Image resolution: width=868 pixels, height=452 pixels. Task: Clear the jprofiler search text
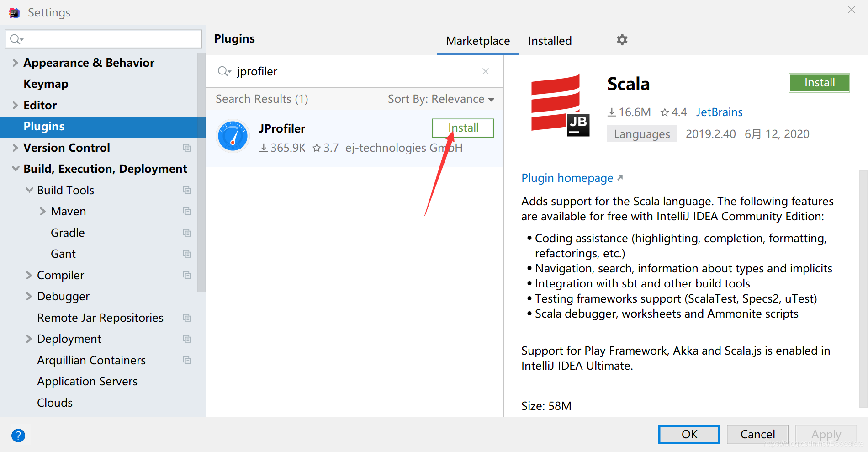486,71
